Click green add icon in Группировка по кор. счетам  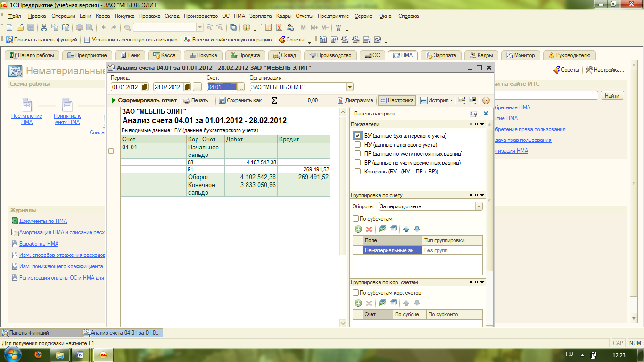358,303
